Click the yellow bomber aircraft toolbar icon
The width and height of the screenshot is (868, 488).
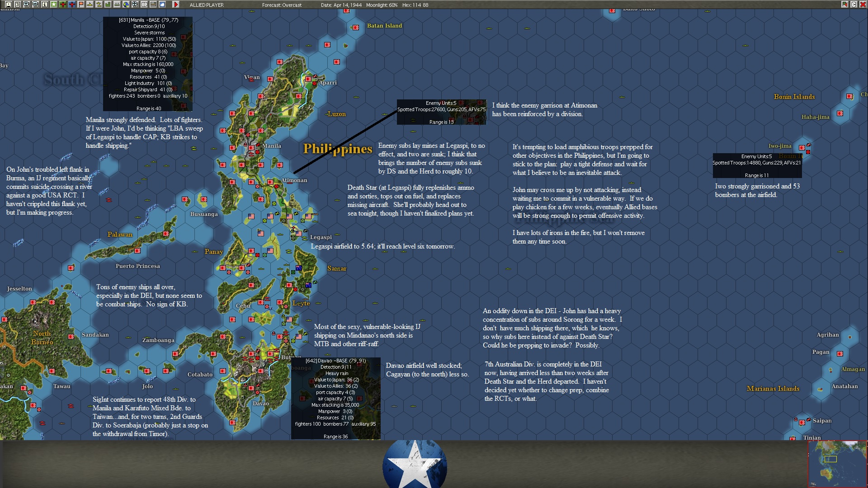(x=90, y=5)
